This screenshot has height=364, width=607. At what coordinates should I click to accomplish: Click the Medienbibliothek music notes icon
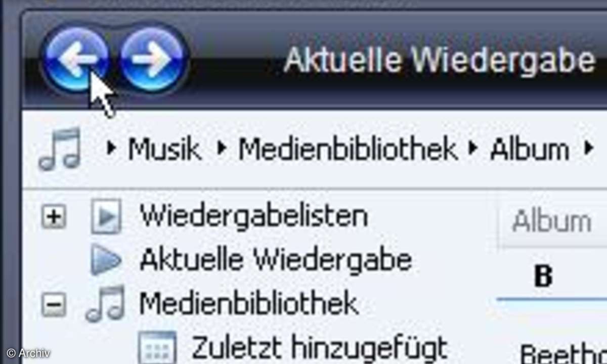click(x=105, y=304)
